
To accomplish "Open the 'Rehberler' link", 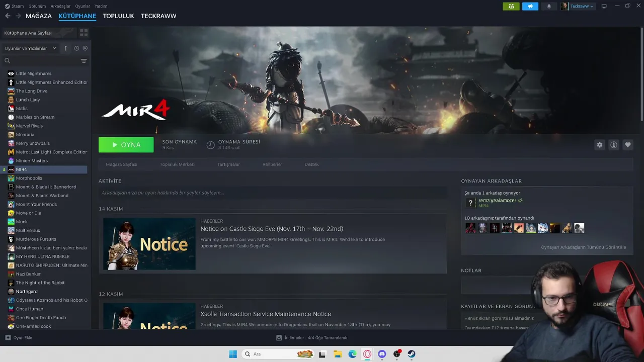I will pyautogui.click(x=272, y=164).
